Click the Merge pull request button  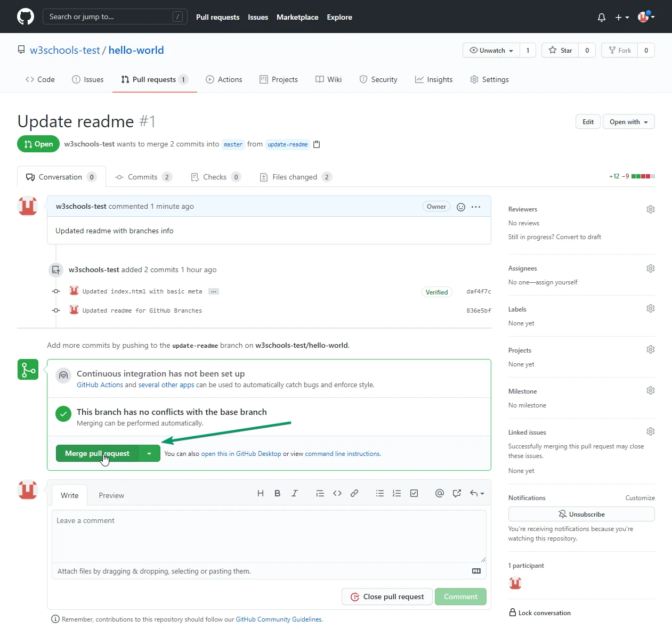pos(97,454)
